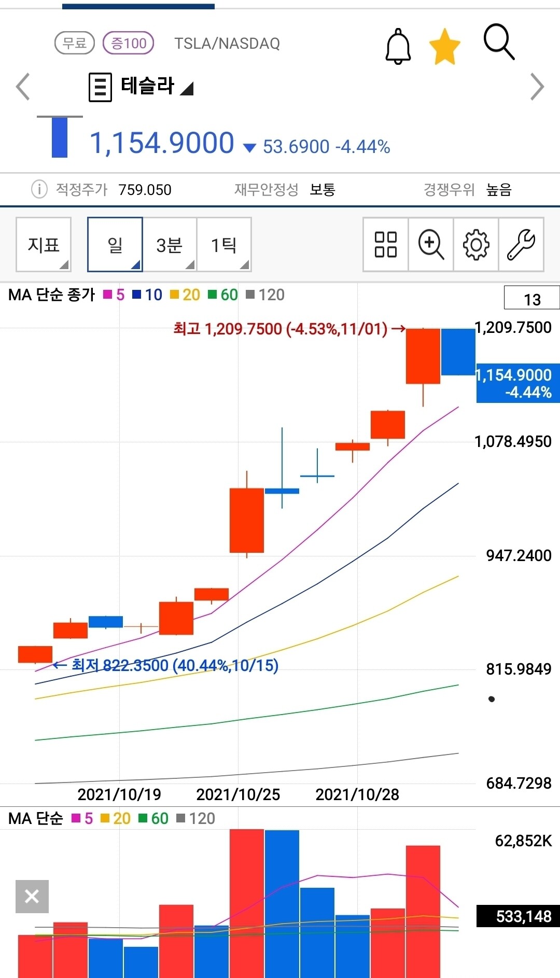The image size is (560, 978).
Task: Toggle the yellow favorite star
Action: point(444,47)
